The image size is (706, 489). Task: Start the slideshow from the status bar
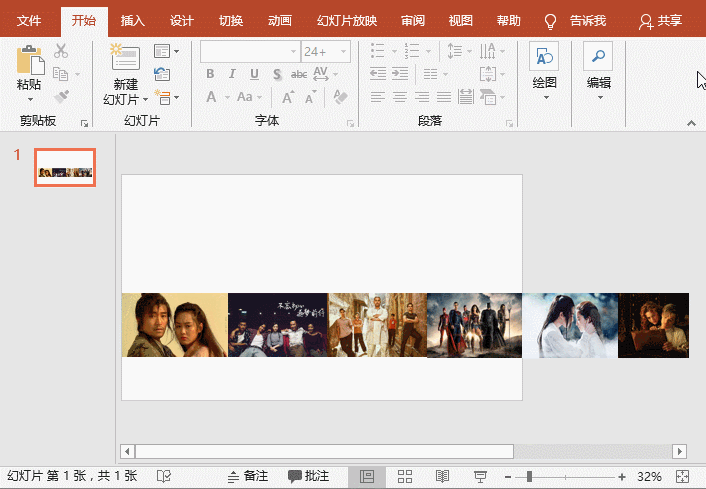click(480, 477)
